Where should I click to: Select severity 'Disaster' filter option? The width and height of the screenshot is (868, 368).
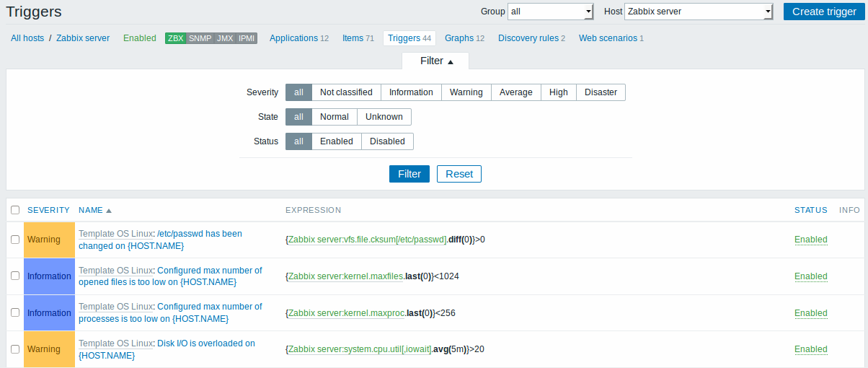tap(601, 92)
